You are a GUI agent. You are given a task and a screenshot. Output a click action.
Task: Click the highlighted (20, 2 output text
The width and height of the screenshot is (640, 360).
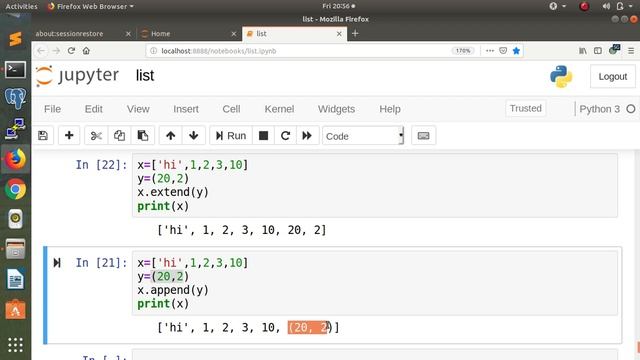pyautogui.click(x=308, y=327)
